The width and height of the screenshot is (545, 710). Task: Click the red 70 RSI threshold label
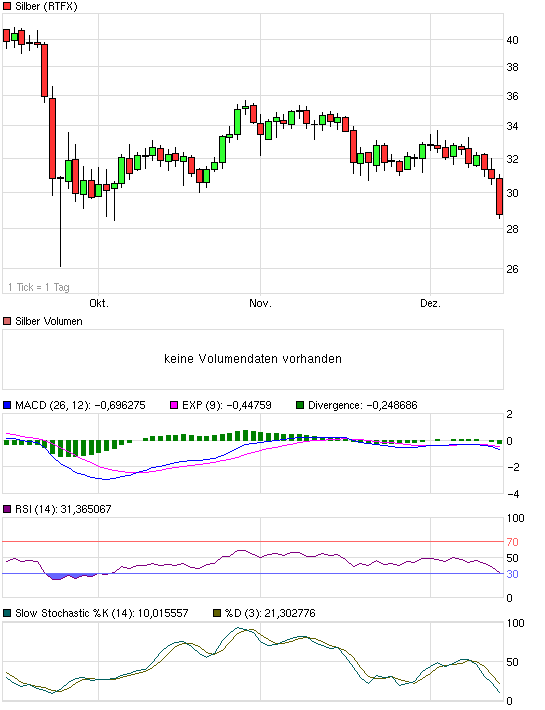pyautogui.click(x=512, y=542)
